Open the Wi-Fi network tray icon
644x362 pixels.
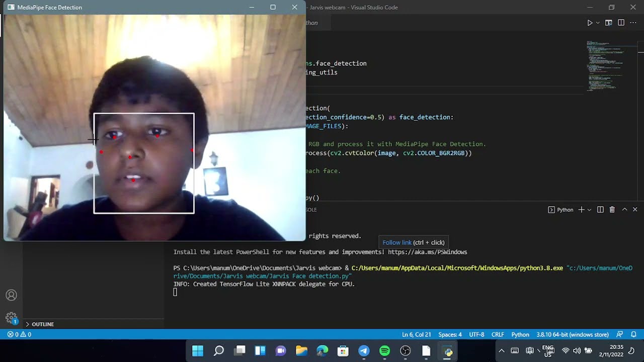566,351
